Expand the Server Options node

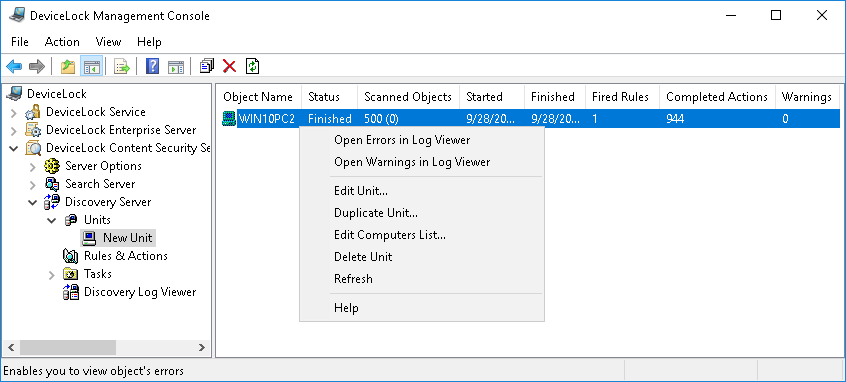tap(33, 167)
